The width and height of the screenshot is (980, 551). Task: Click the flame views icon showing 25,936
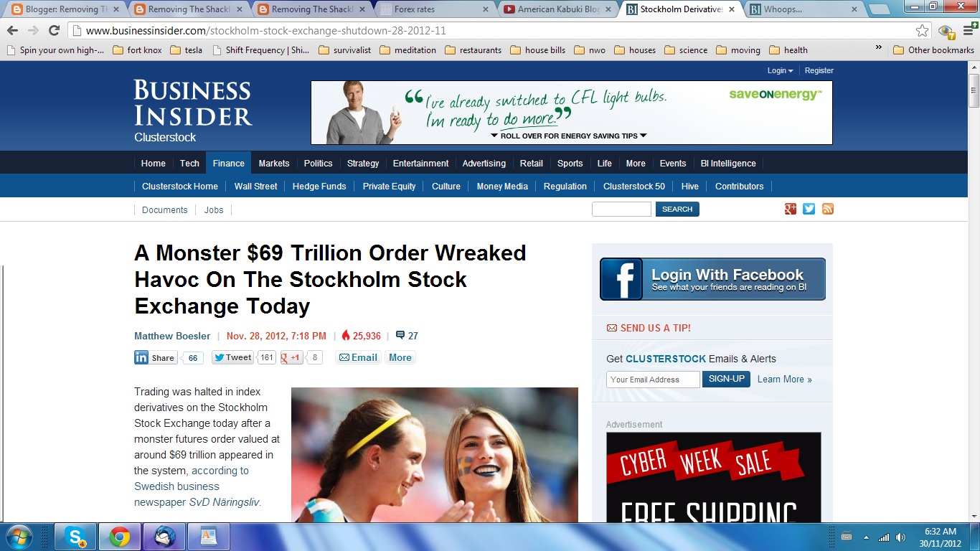pos(346,336)
